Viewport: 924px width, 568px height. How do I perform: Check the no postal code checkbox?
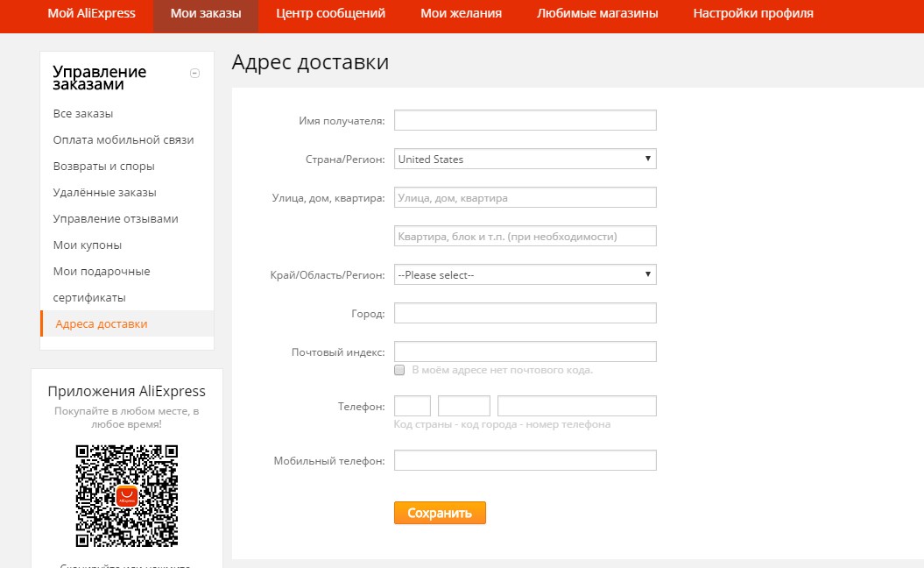tap(399, 370)
